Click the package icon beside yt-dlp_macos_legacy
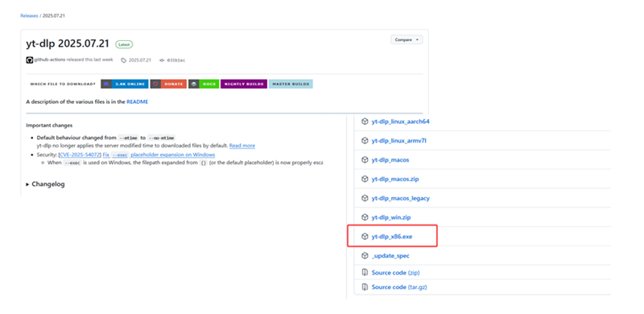This screenshot has height=314, width=644. point(365,198)
